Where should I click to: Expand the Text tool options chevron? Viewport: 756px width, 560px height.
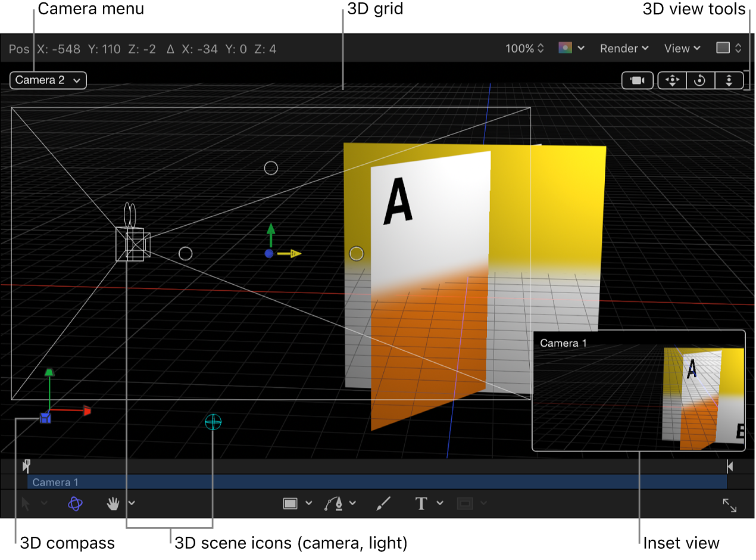point(440,503)
